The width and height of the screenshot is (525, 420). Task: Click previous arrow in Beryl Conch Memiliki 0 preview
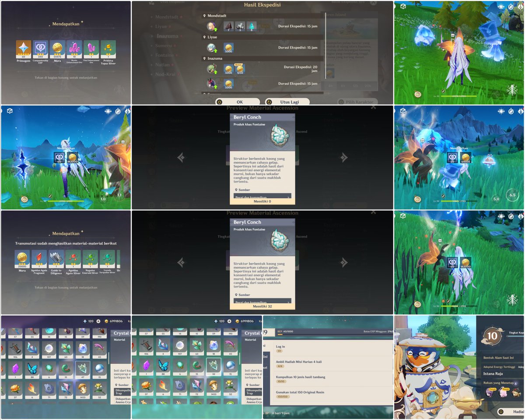[x=181, y=157]
